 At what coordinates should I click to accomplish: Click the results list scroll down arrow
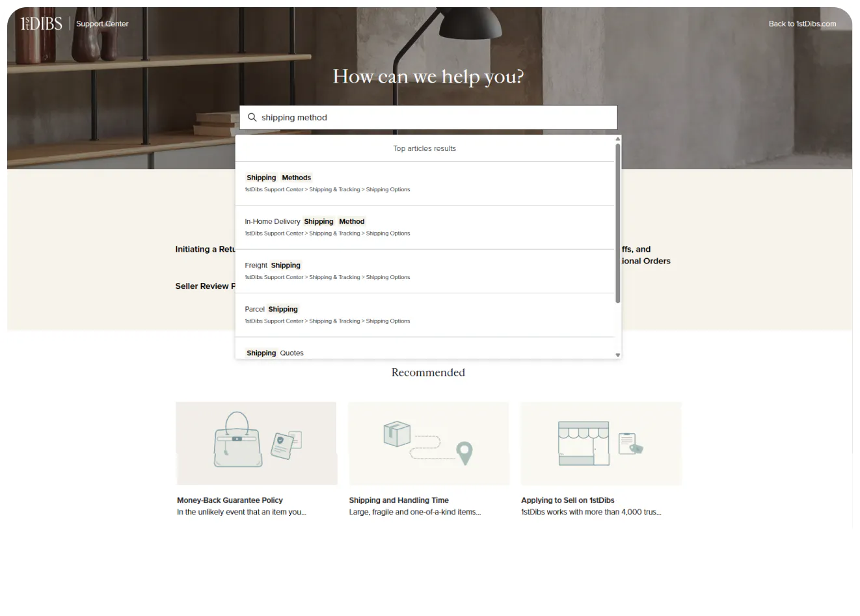pyautogui.click(x=618, y=355)
